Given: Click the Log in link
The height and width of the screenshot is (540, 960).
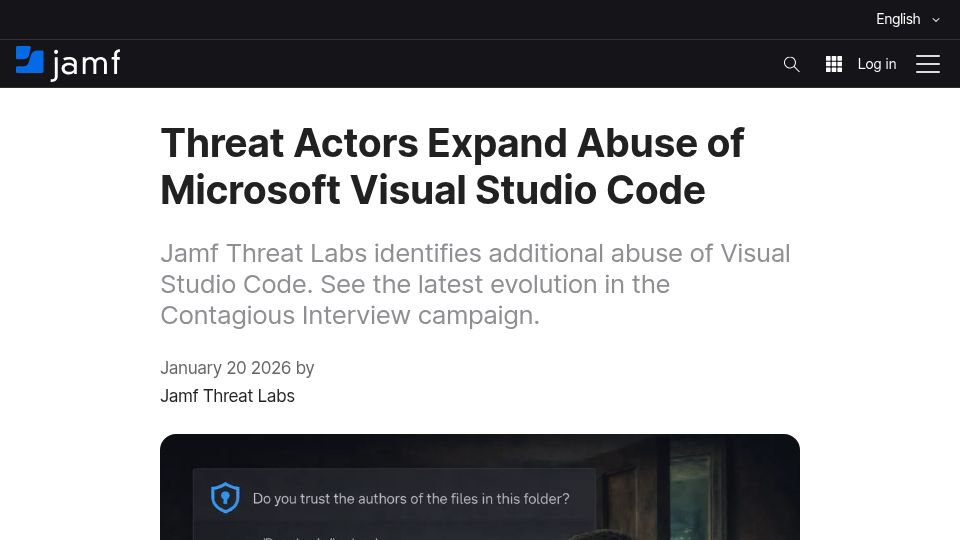Looking at the screenshot, I should click(x=877, y=64).
